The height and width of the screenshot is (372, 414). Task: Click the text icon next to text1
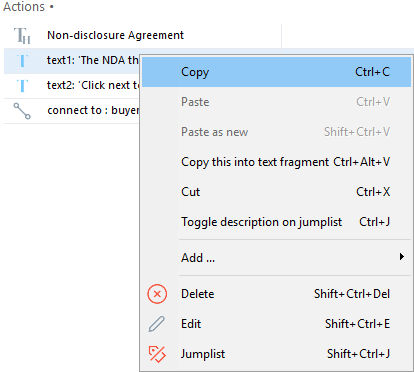pyautogui.click(x=22, y=61)
